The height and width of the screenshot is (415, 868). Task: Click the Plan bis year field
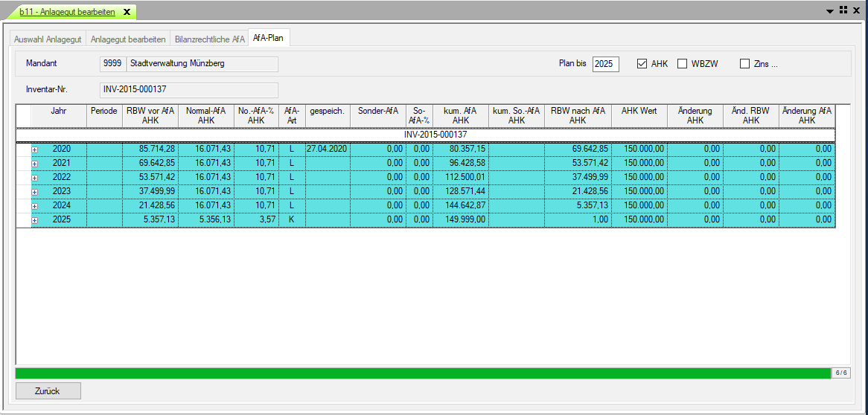pyautogui.click(x=605, y=64)
